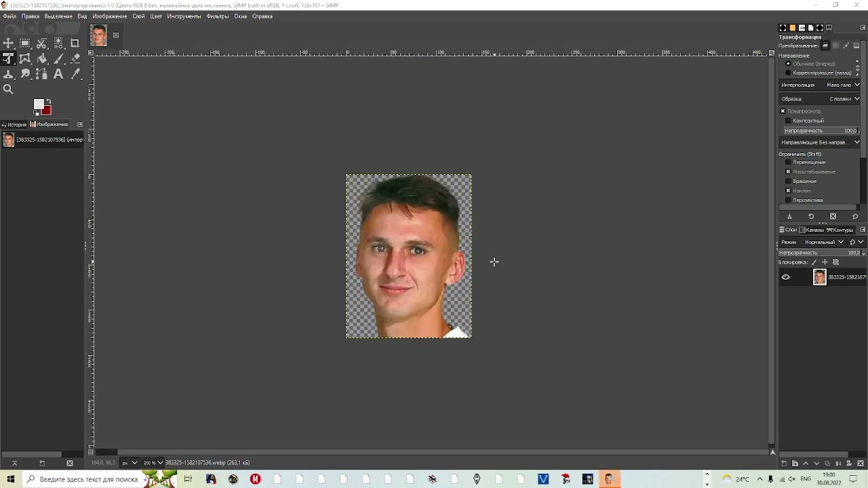The image size is (868, 488).
Task: Reset tool options to defaults
Action: tap(855, 216)
